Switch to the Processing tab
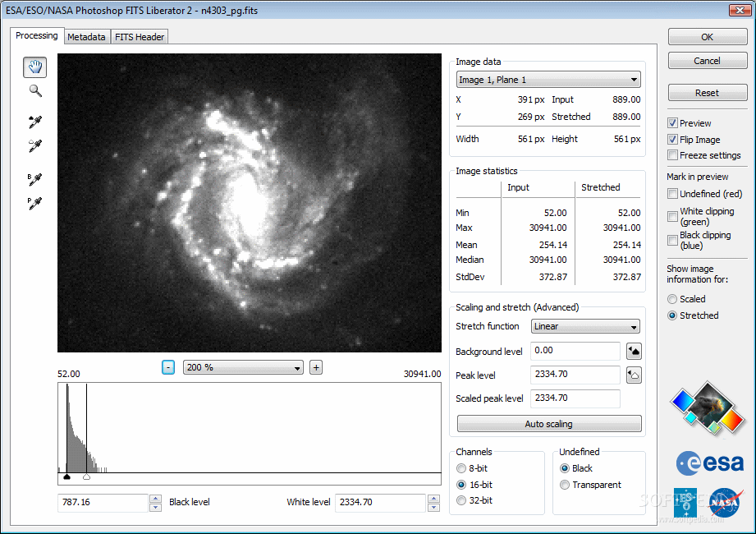The image size is (756, 534). pos(37,35)
